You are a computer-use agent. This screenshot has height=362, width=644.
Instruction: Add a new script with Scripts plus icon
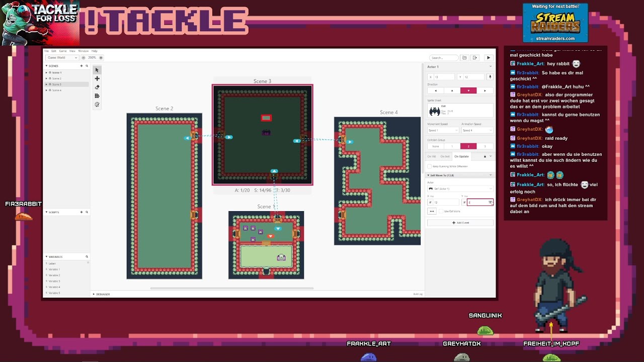82,212
